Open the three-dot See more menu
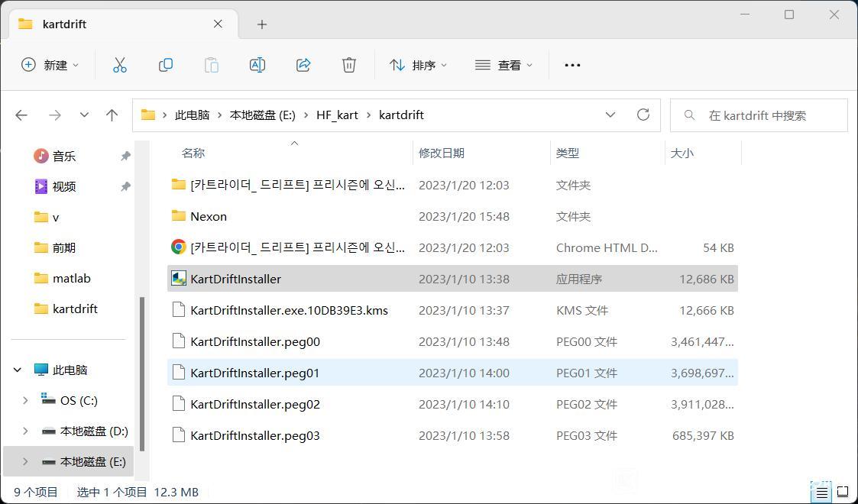 pos(572,65)
